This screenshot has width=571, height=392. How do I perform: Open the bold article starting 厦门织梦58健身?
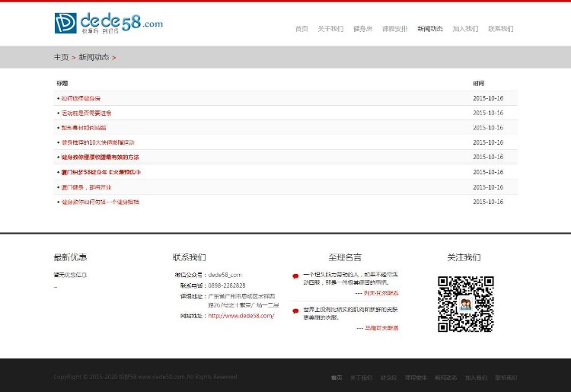pos(100,172)
